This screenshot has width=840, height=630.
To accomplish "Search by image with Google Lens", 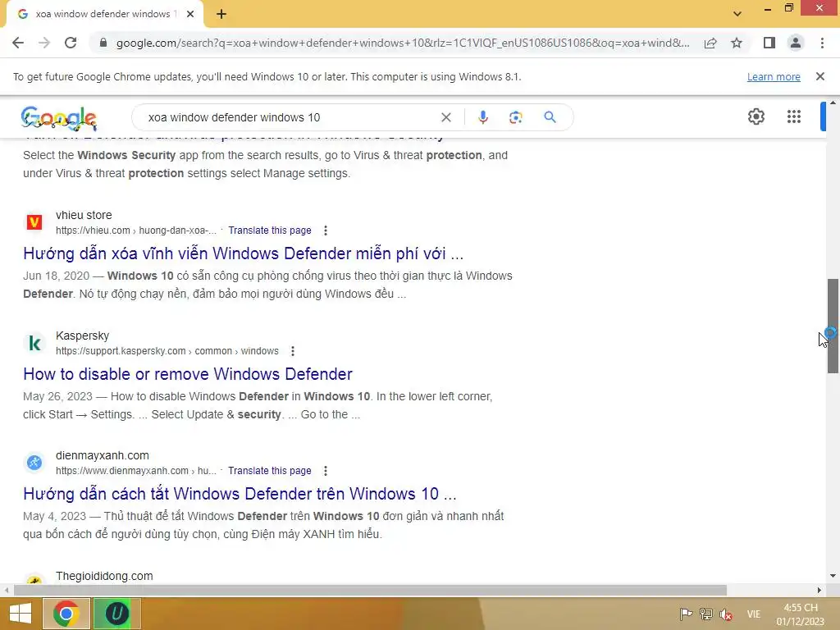I will [x=515, y=117].
